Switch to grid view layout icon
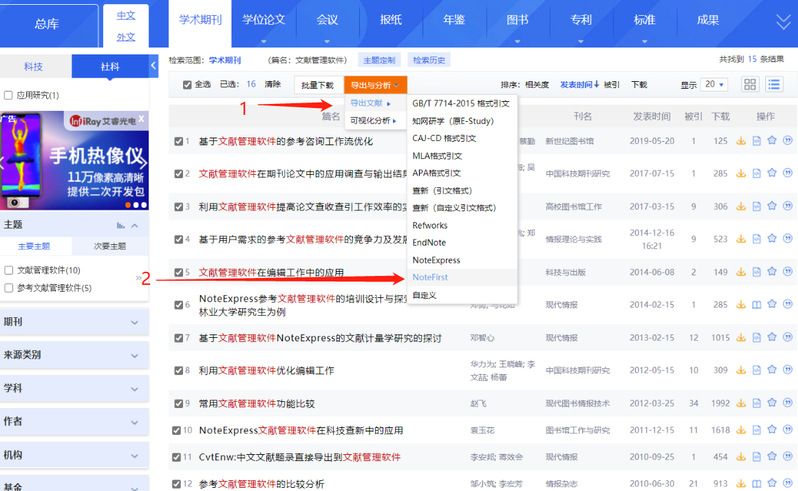The image size is (798, 491). click(750, 85)
